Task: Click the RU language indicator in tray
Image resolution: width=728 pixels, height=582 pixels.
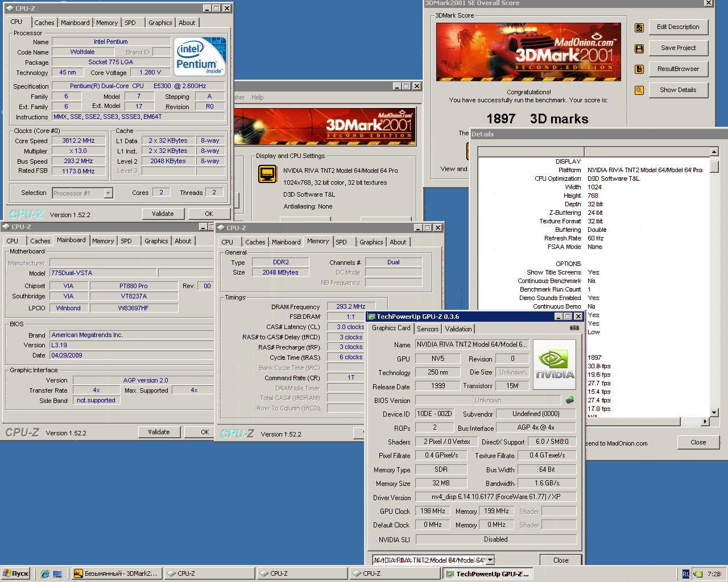Action: pyautogui.click(x=686, y=574)
